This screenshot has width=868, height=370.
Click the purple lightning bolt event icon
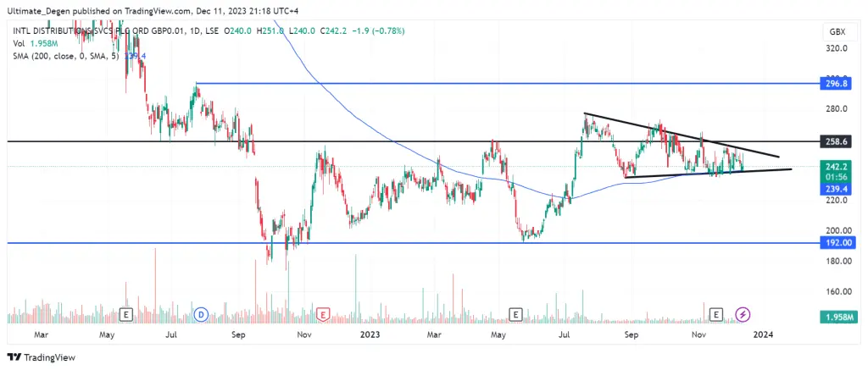coord(743,315)
